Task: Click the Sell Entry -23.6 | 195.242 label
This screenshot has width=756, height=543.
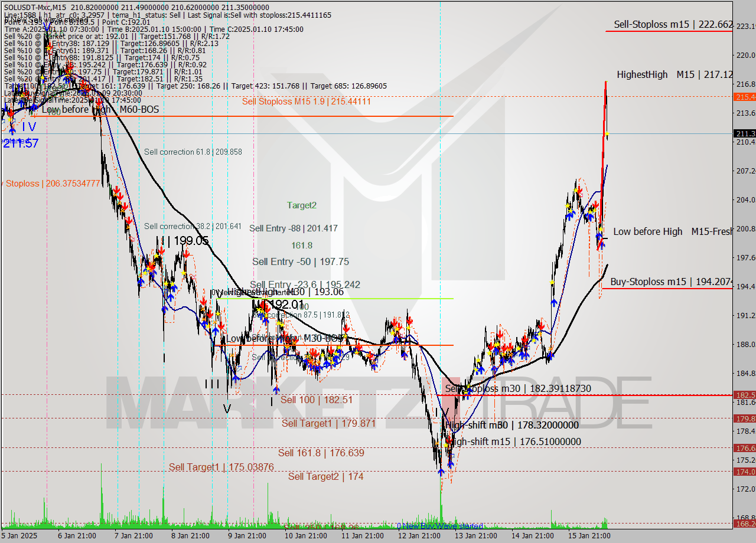Action: tap(305, 284)
